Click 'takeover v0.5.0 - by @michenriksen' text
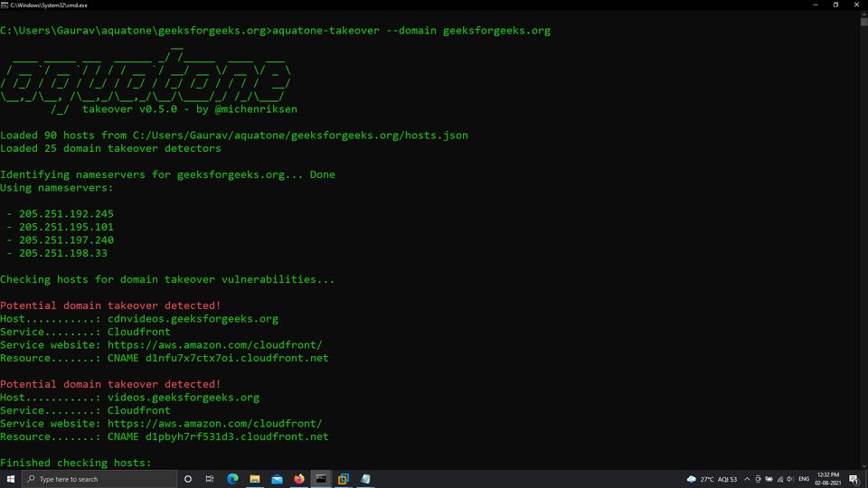 (x=190, y=109)
